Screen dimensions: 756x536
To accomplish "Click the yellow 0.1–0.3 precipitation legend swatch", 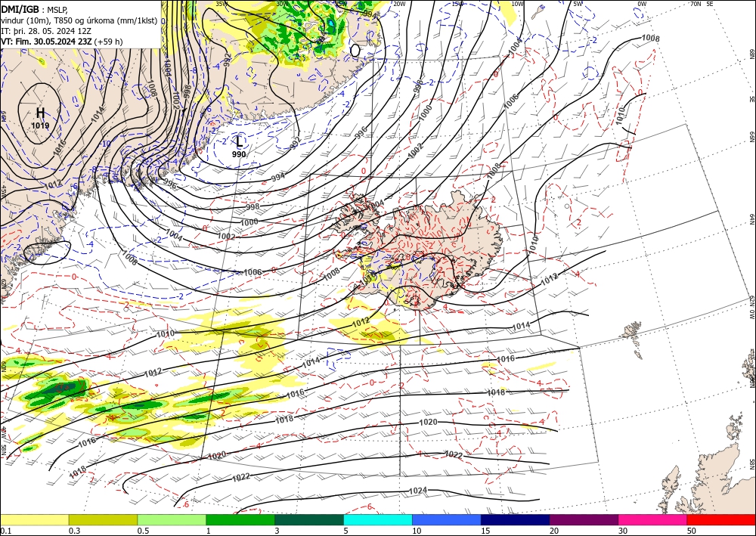I will tap(34, 519).
